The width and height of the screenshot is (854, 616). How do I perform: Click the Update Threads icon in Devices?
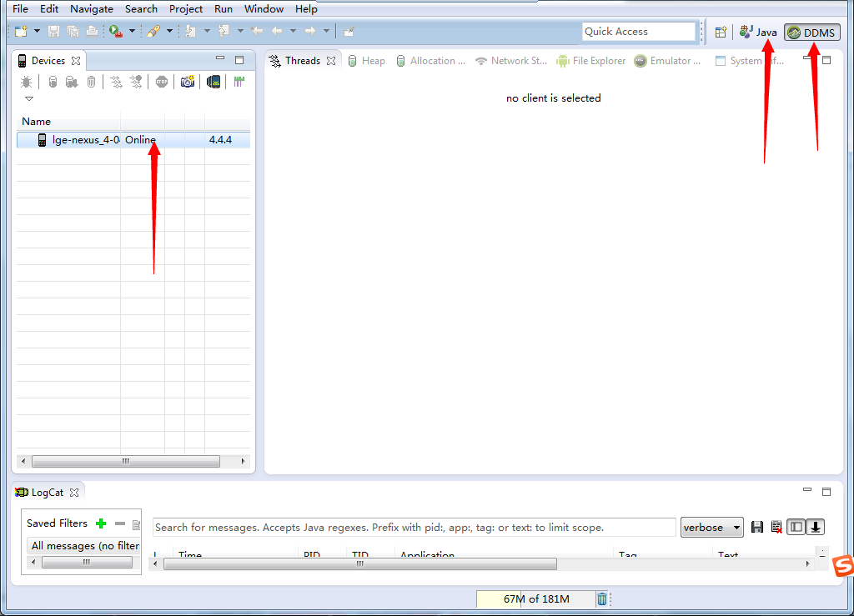(116, 82)
